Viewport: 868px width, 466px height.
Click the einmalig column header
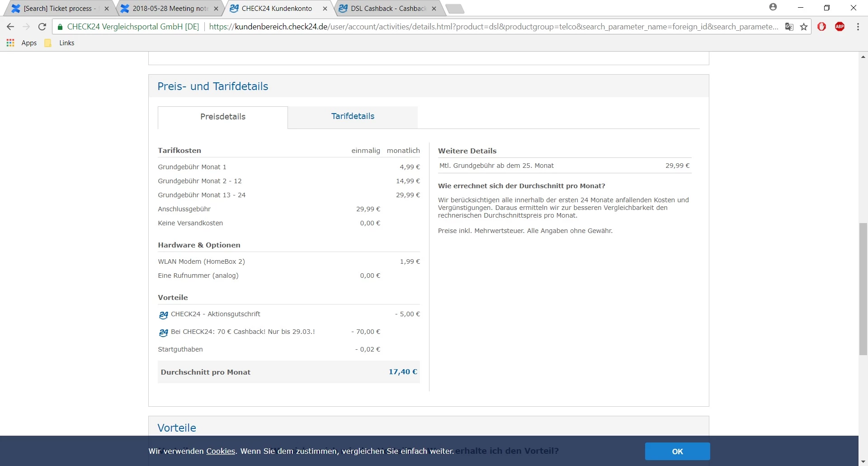click(x=366, y=151)
